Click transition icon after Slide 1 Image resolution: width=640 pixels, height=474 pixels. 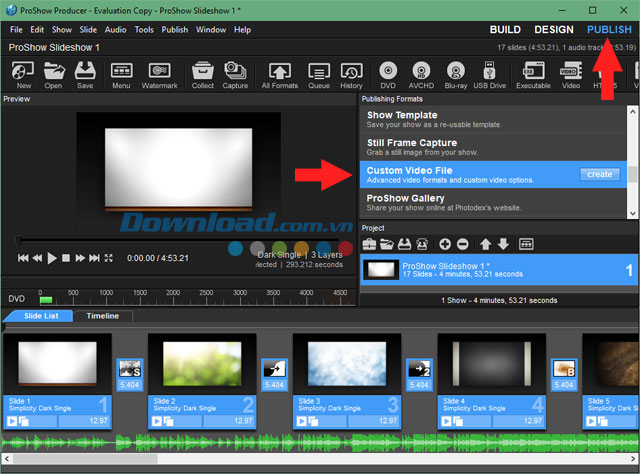(130, 369)
